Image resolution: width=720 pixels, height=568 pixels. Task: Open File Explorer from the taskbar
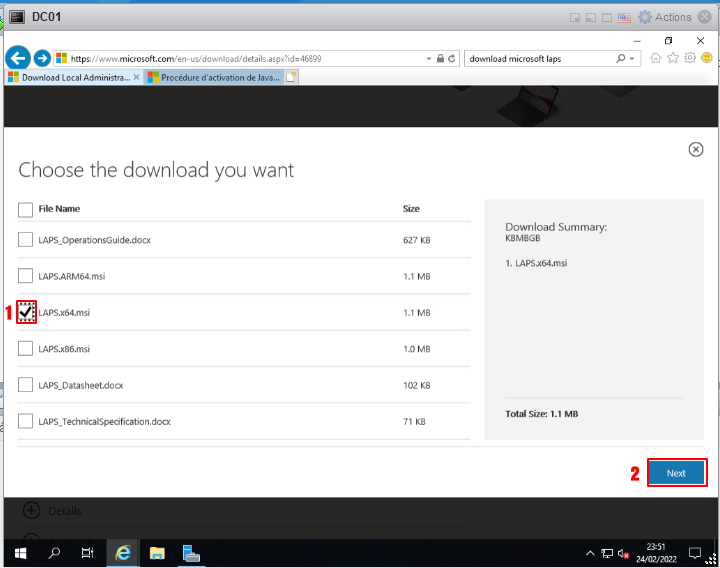pyautogui.click(x=157, y=553)
